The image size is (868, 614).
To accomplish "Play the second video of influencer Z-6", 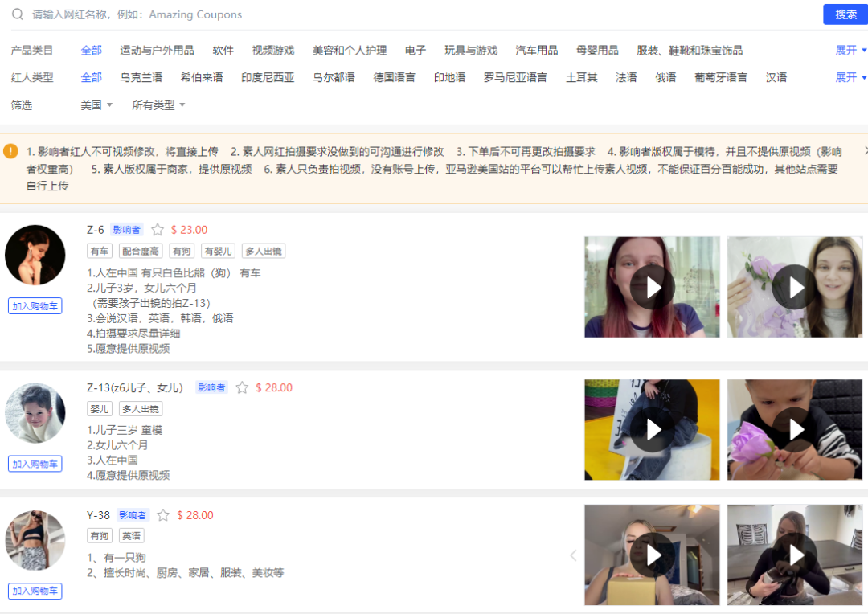I will pyautogui.click(x=794, y=287).
